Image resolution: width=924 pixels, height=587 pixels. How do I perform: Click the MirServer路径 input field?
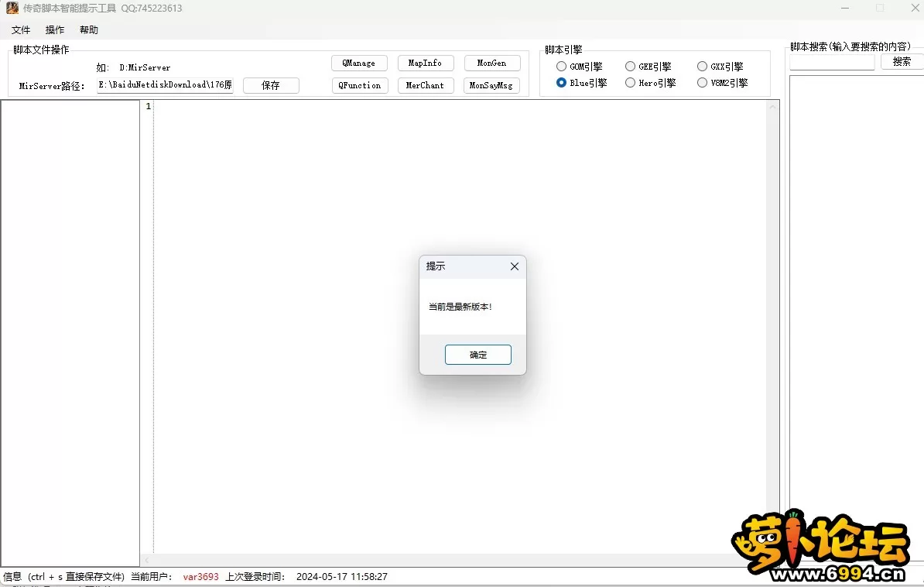click(165, 85)
